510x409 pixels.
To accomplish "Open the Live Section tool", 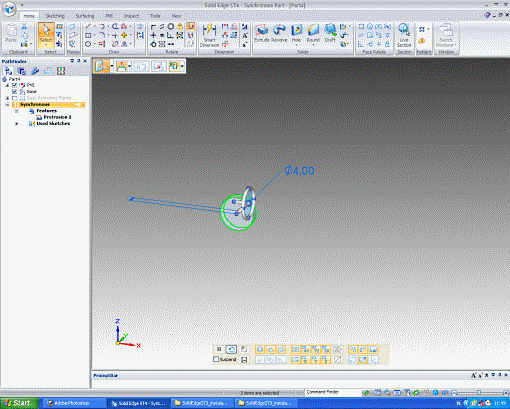I will pos(404,35).
